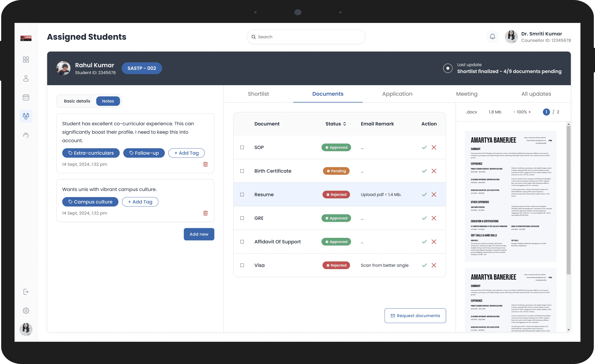Select the Resume row checkbox

pyautogui.click(x=242, y=195)
